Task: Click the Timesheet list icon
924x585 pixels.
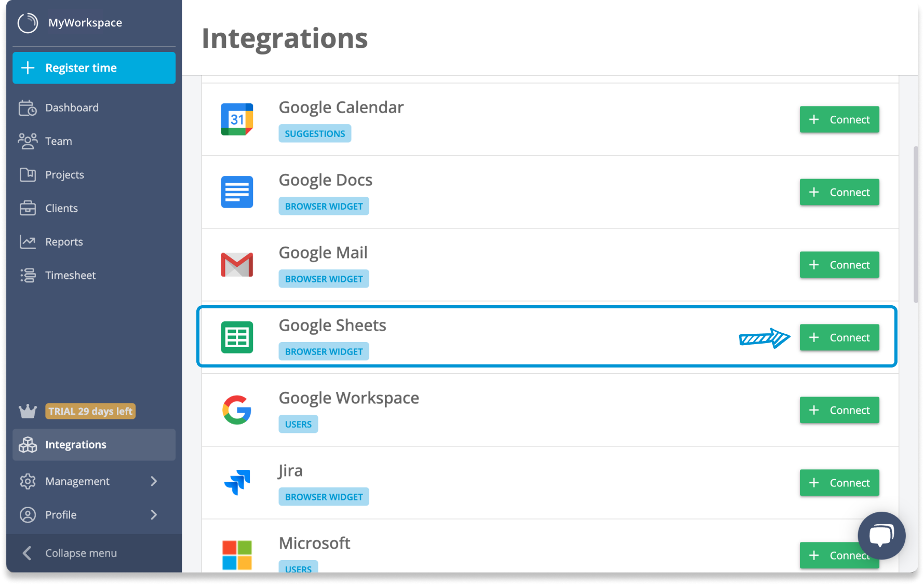Action: (x=28, y=275)
